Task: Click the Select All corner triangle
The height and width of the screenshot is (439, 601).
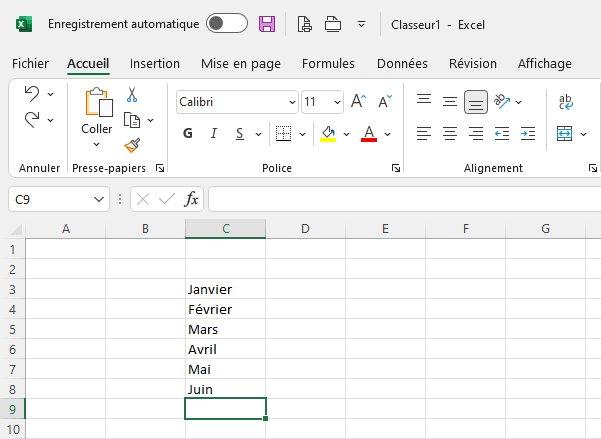Action: click(x=16, y=229)
